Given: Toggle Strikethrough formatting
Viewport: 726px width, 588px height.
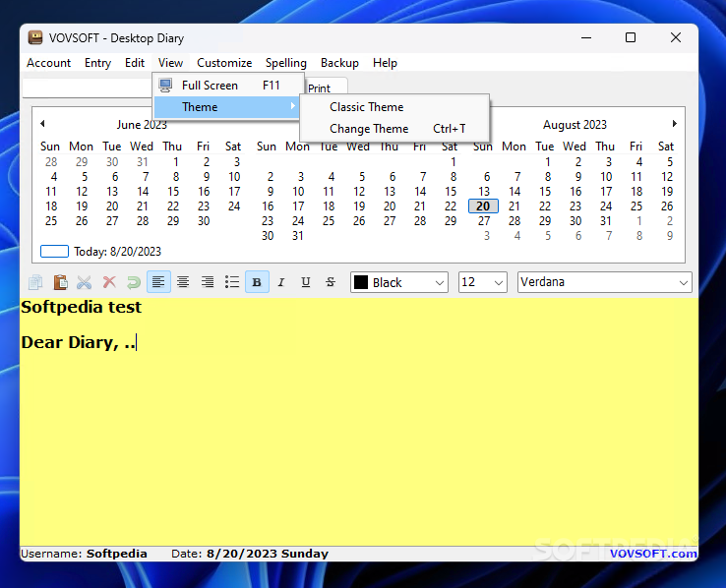Looking at the screenshot, I should pos(331,282).
